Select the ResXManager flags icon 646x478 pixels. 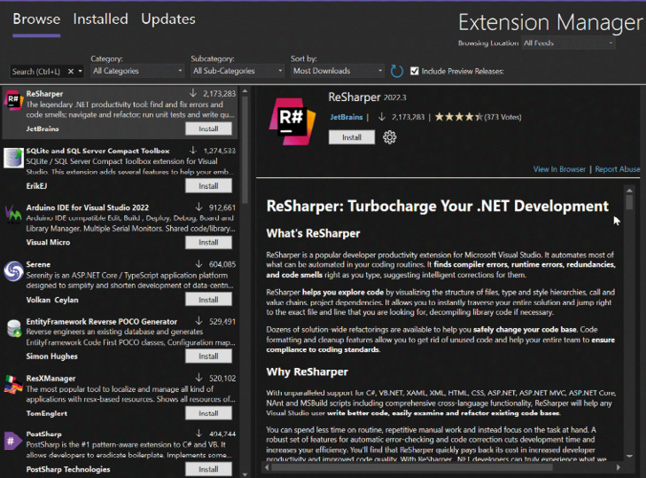pos(13,385)
